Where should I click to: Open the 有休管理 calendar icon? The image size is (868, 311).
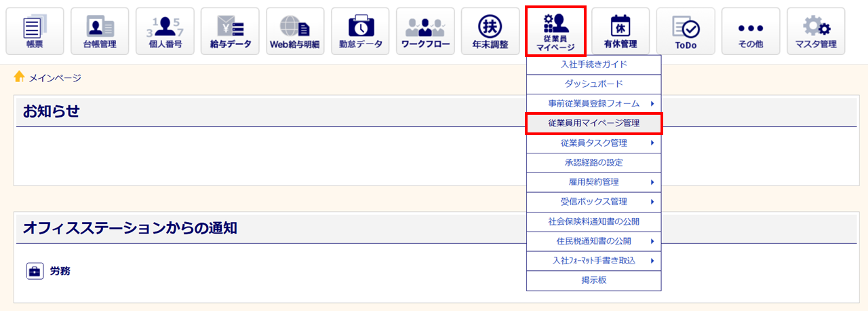click(x=620, y=31)
